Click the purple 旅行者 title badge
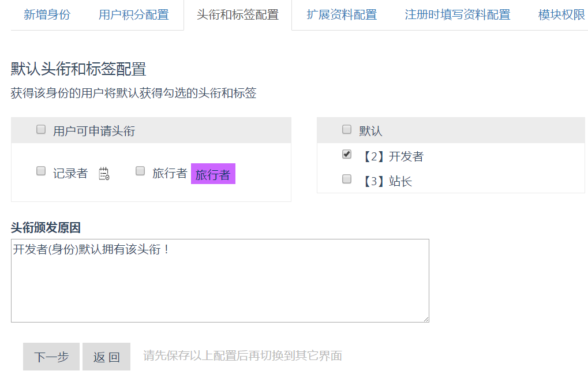Viewport: 588px width, 371px height. coord(213,174)
